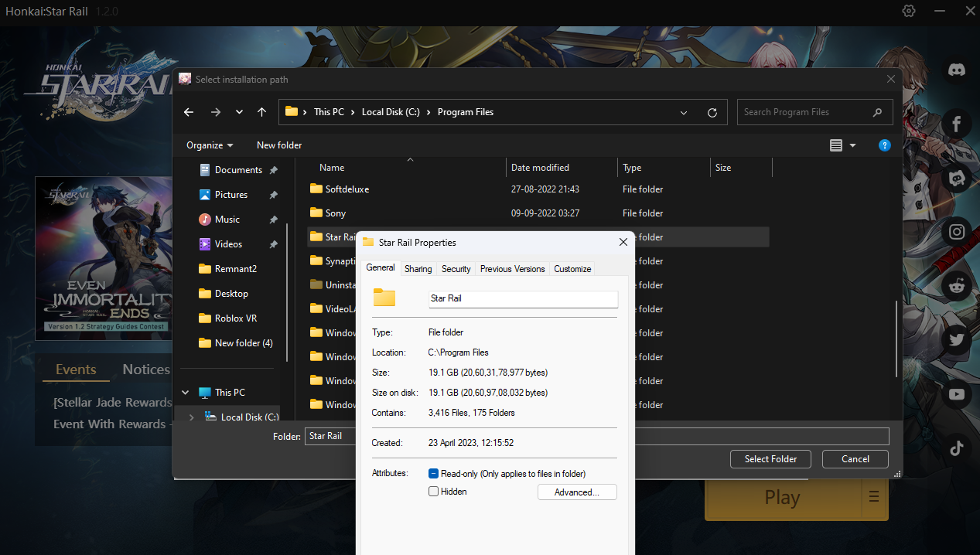This screenshot has width=980, height=555.
Task: Click the chevron after Local Disk (C:) in breadcrumb
Action: tap(429, 112)
